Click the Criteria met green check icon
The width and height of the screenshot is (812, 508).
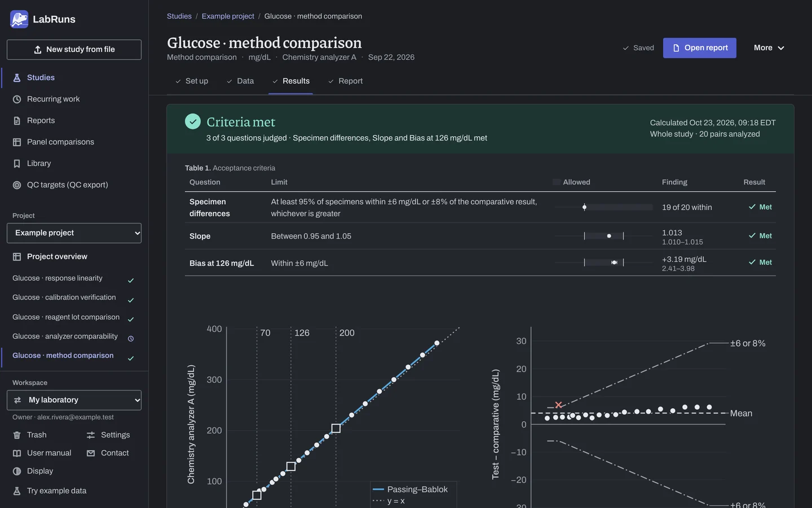click(x=193, y=121)
